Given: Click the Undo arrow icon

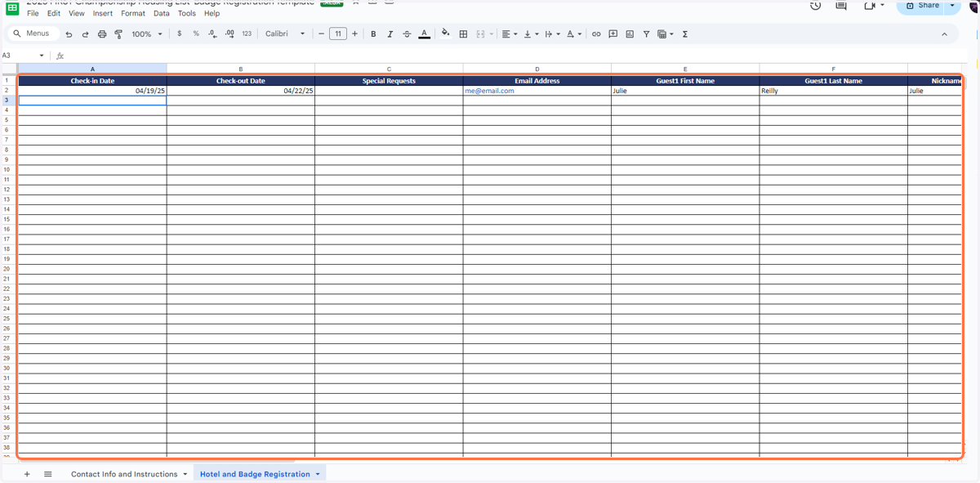Looking at the screenshot, I should pos(69,34).
